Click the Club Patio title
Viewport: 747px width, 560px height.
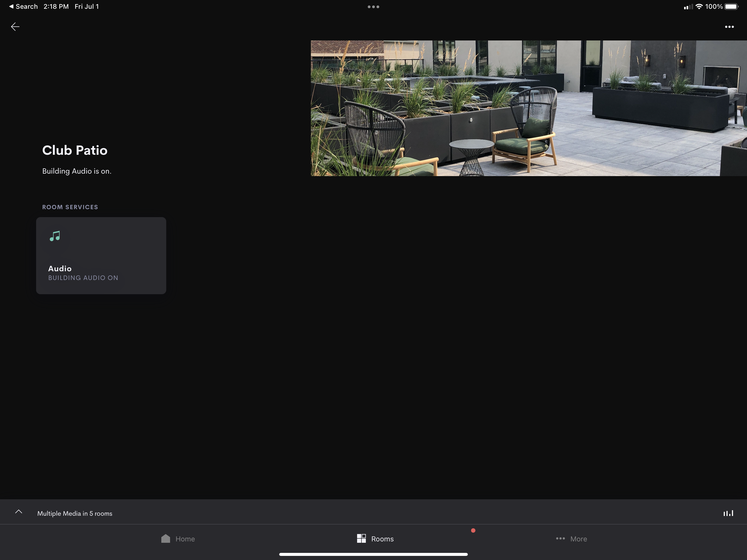pos(75,150)
